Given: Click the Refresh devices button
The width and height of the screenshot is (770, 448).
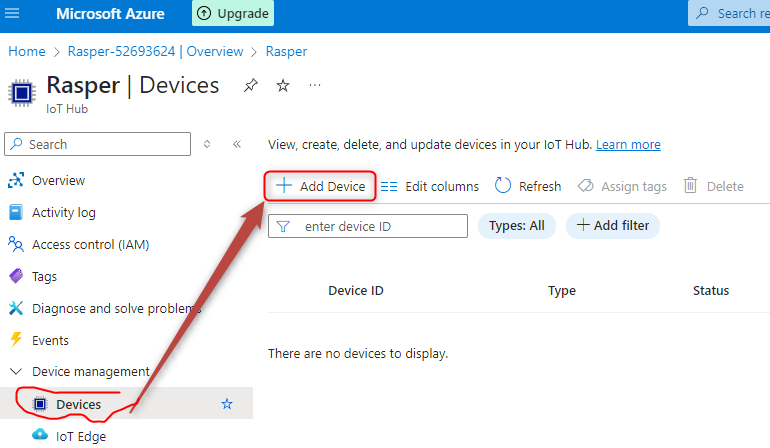Looking at the screenshot, I should [x=528, y=186].
